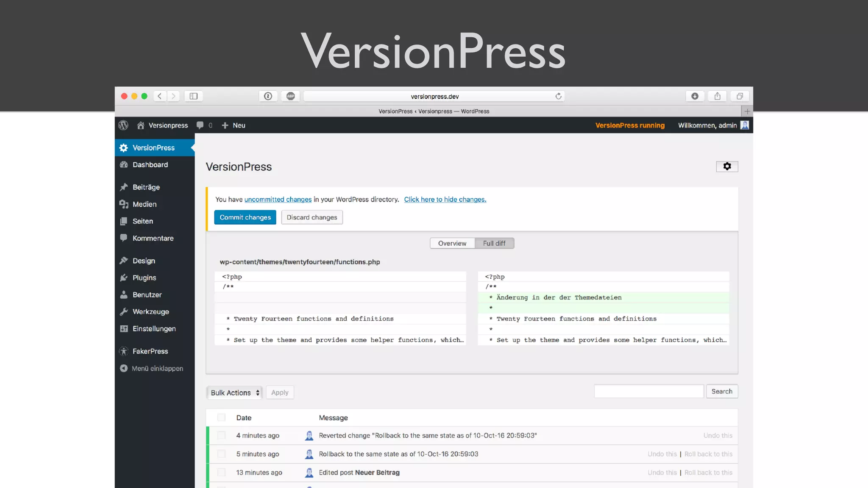Open Werkzeuge in the sidebar
Image resolution: width=868 pixels, height=488 pixels.
click(x=155, y=311)
